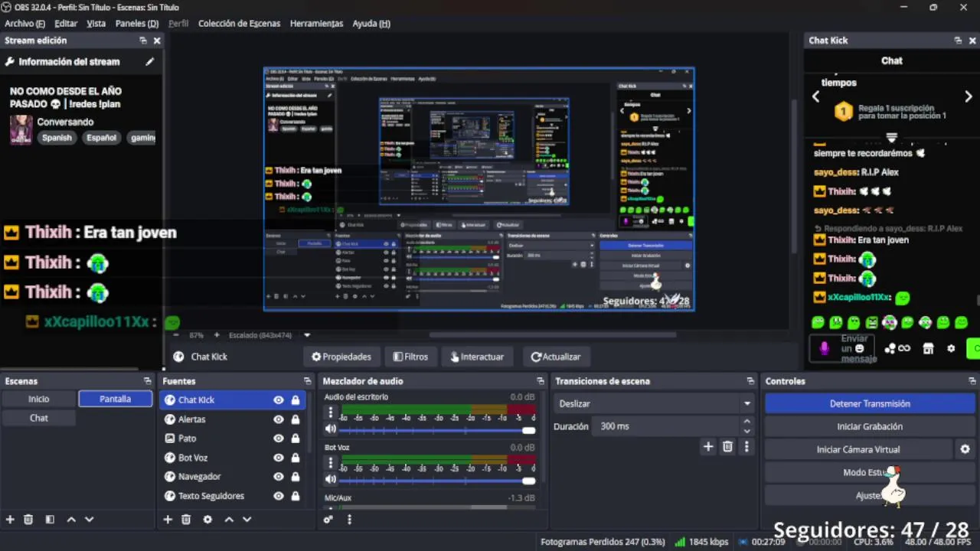
Task: Decrease transition duration with down arrow
Action: [x=746, y=431]
